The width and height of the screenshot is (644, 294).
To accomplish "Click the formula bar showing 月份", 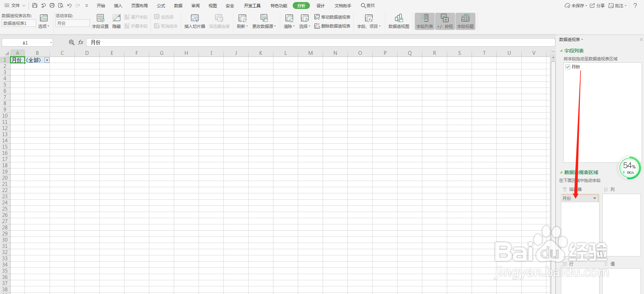I will (321, 42).
